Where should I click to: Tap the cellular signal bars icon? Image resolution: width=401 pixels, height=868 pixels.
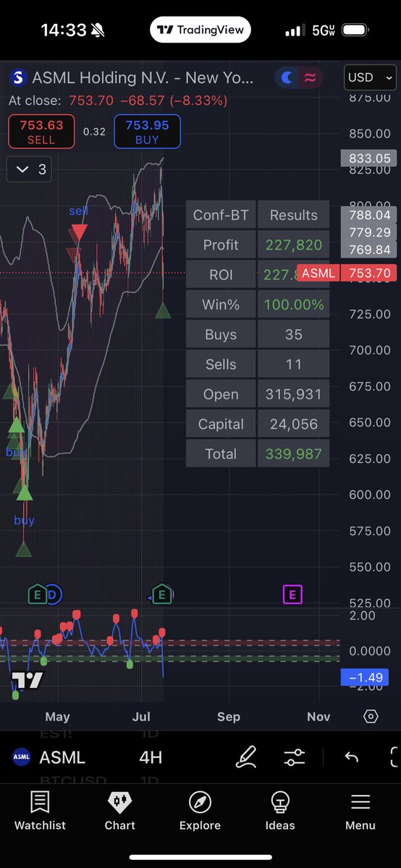295,31
